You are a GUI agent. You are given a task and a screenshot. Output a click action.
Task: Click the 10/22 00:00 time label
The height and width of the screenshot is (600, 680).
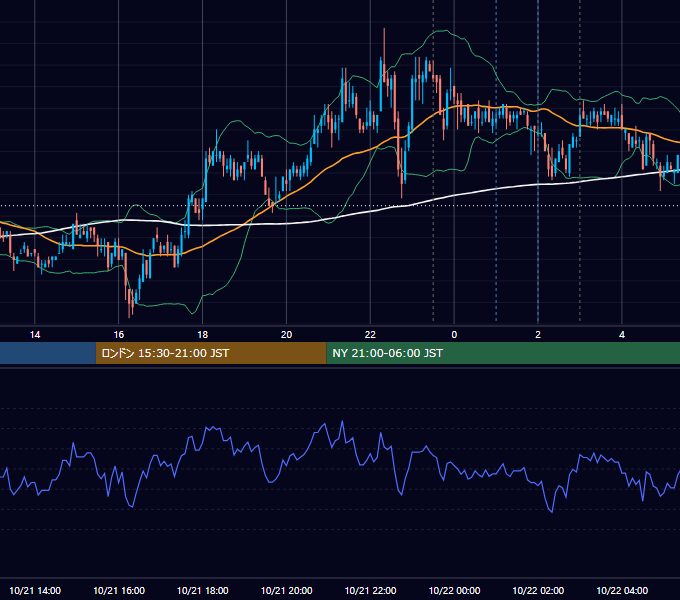pos(454,590)
